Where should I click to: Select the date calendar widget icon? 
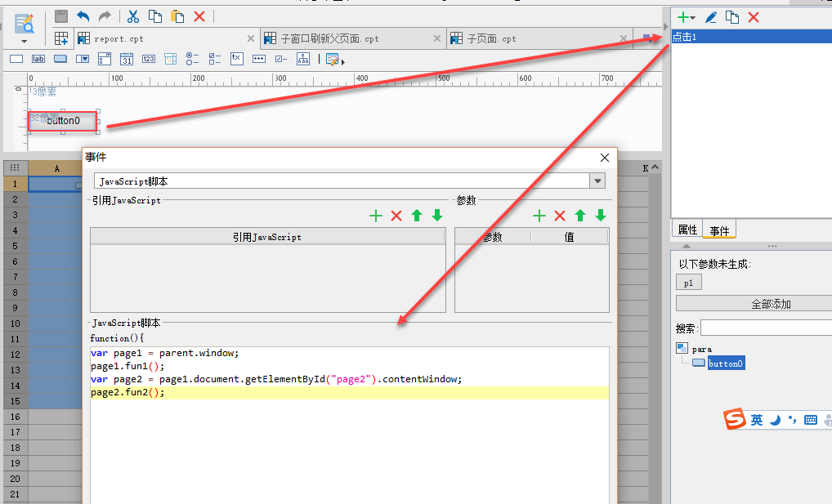coord(127,59)
